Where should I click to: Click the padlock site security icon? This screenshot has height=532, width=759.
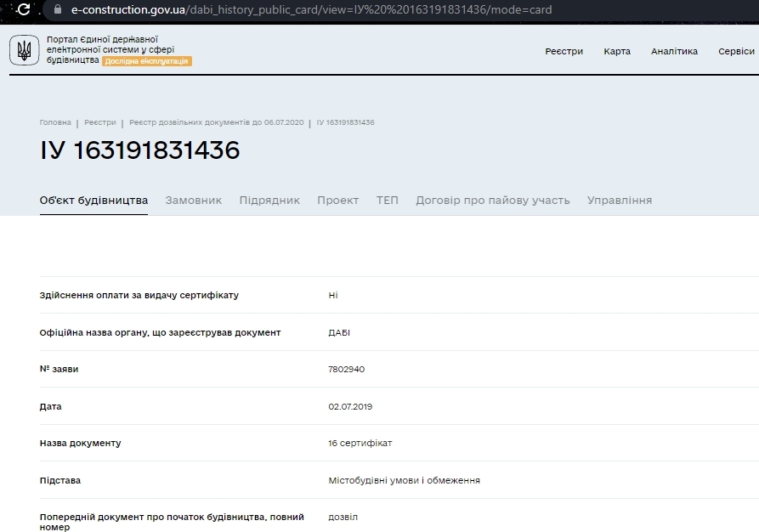point(58,9)
